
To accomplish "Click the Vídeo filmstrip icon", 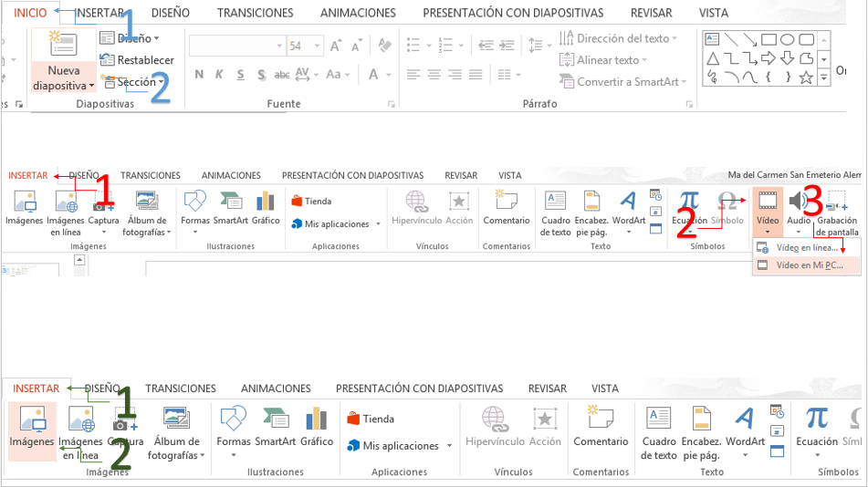I will point(768,201).
